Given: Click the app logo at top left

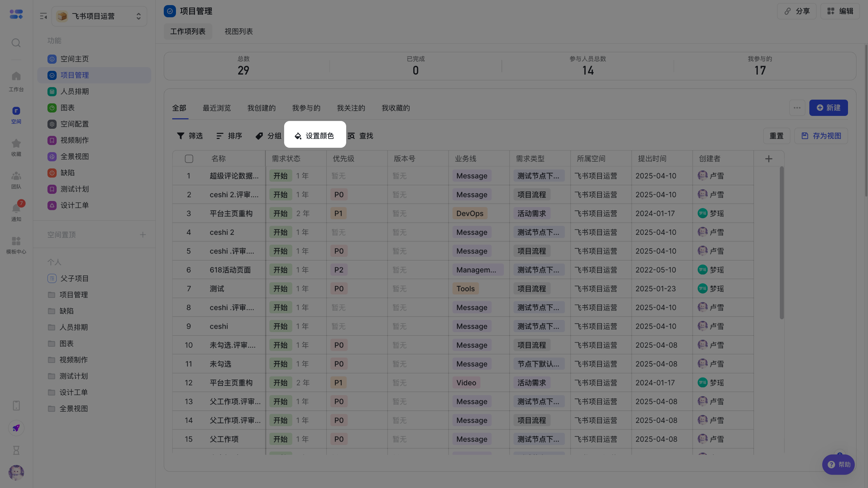Looking at the screenshot, I should 16,14.
